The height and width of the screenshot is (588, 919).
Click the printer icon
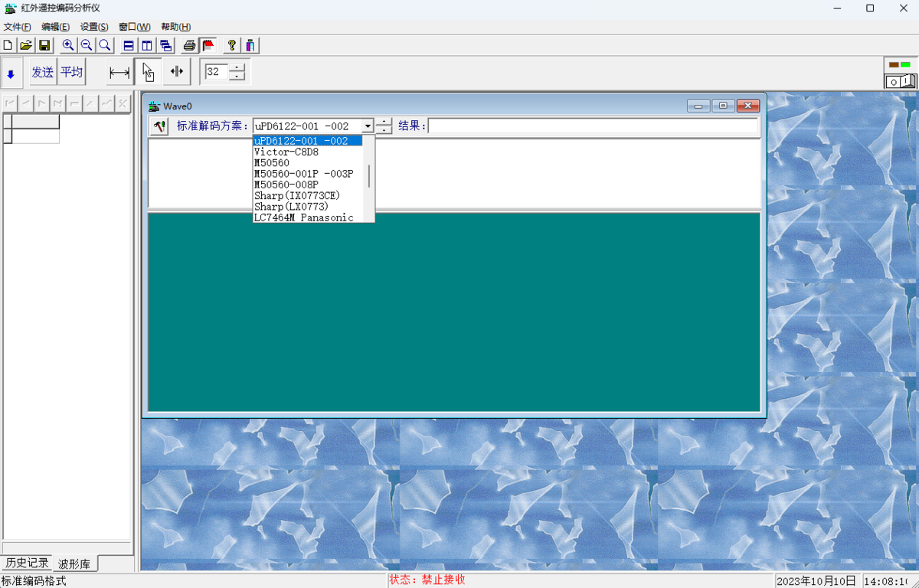point(189,45)
